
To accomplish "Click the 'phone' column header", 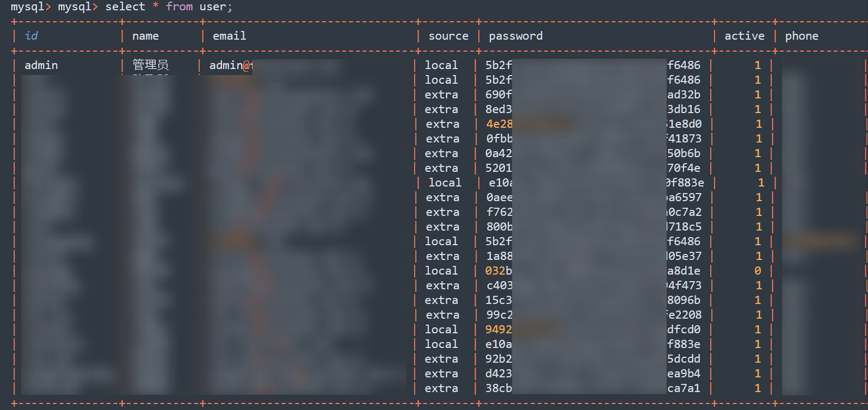I will (802, 36).
